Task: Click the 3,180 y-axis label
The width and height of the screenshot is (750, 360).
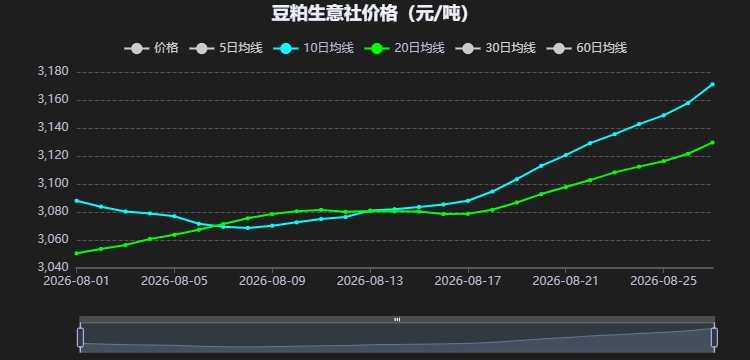Action: pos(53,72)
